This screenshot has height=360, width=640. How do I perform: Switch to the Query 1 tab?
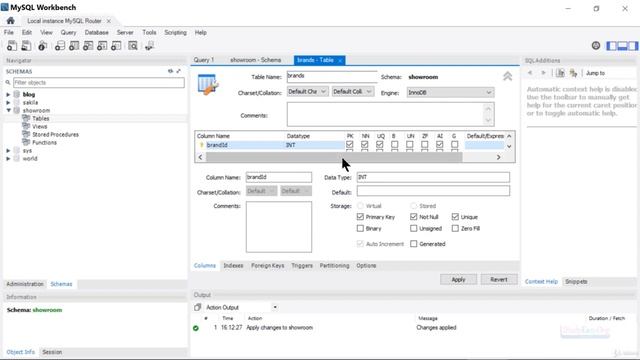click(x=204, y=60)
